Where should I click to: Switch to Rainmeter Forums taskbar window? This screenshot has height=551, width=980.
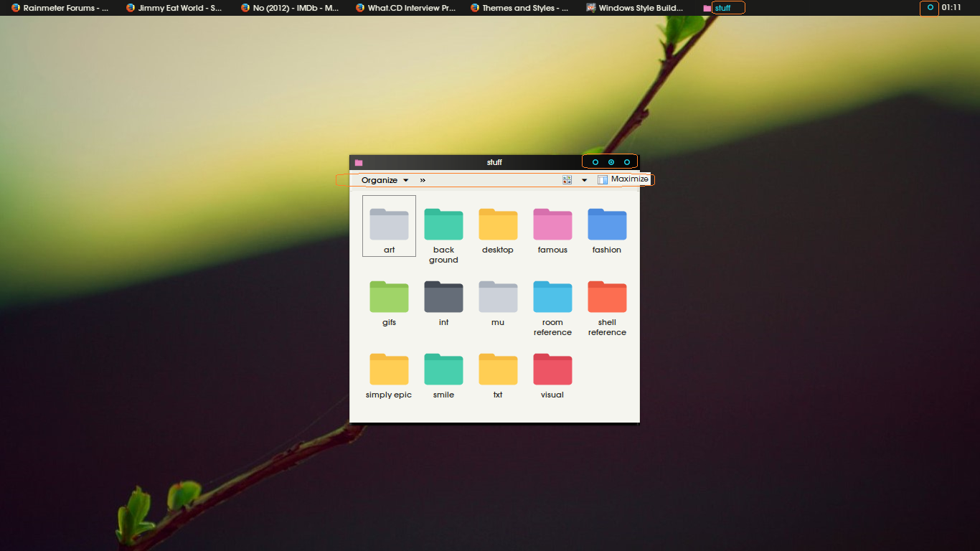coord(60,8)
